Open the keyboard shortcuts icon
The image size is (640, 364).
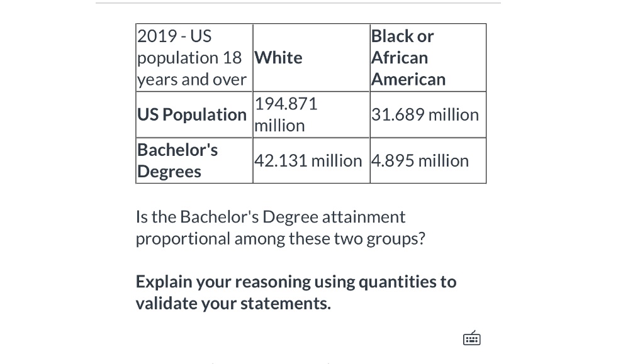471,338
